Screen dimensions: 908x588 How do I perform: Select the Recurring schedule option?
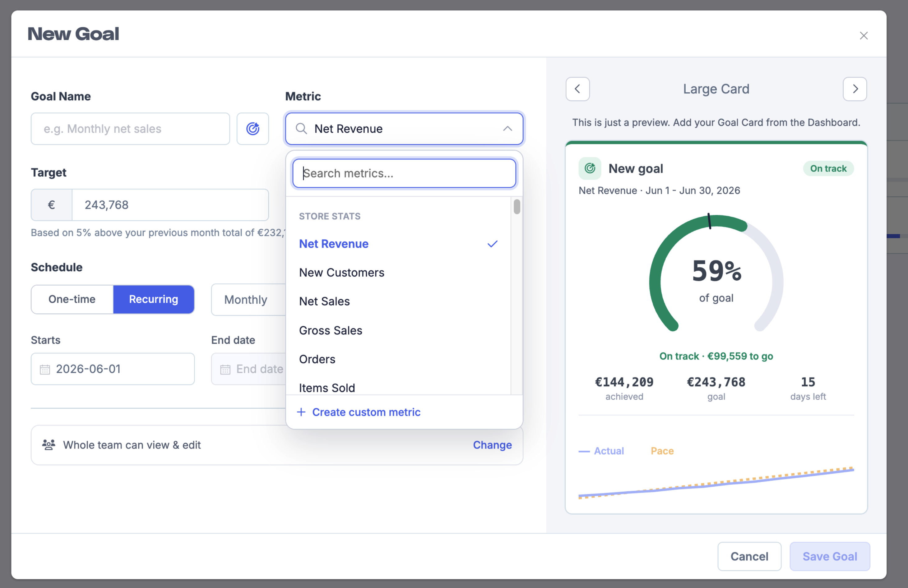(153, 299)
